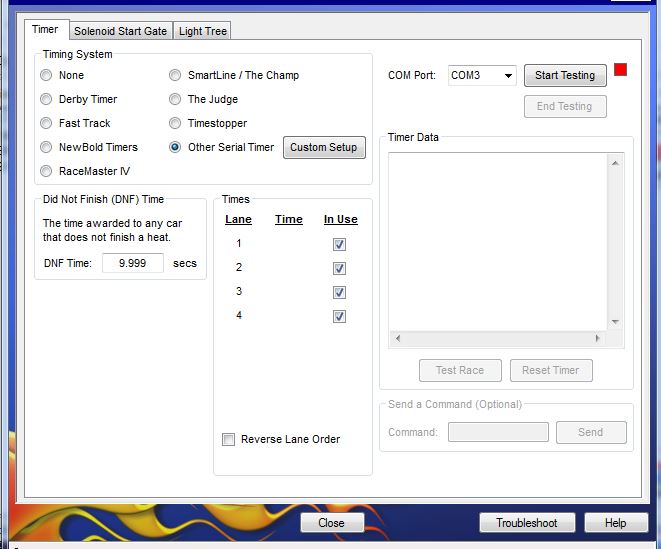Click the red status indicator square

(621, 71)
